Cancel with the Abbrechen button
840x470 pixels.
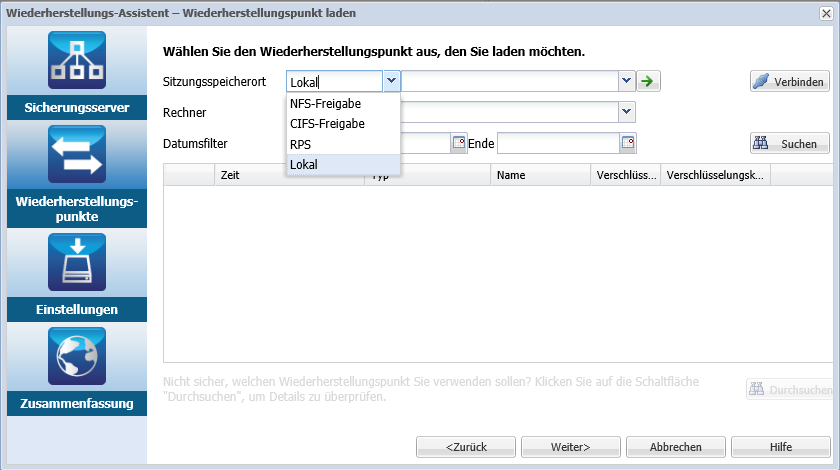click(676, 447)
